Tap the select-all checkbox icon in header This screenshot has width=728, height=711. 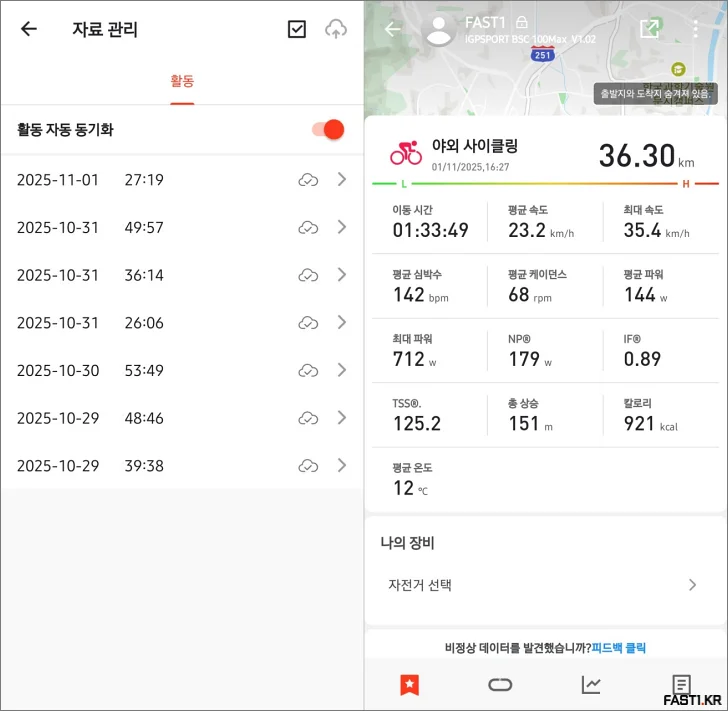pos(297,29)
